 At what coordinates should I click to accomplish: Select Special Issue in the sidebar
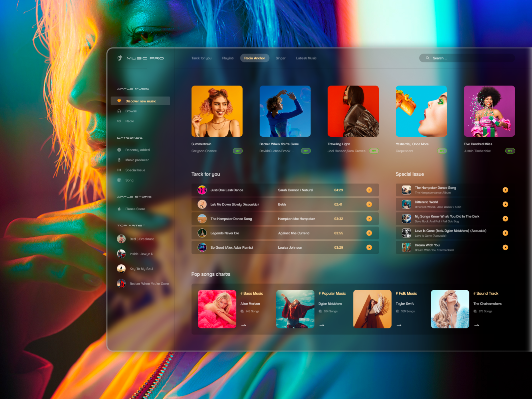(x=135, y=170)
